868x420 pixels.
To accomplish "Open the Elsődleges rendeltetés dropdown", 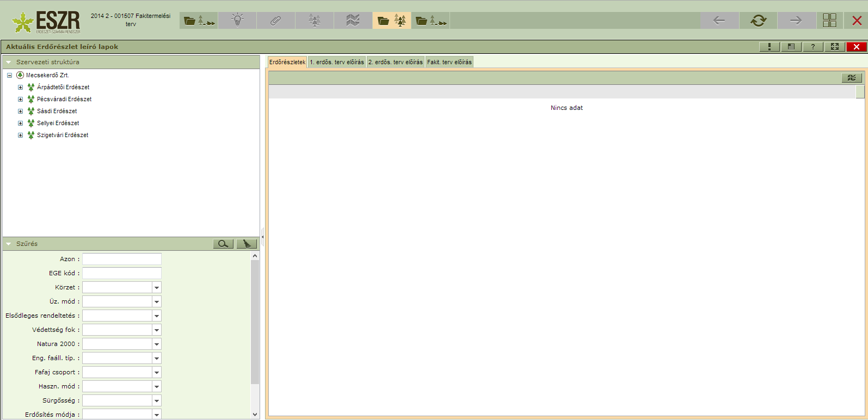I will pos(157,316).
